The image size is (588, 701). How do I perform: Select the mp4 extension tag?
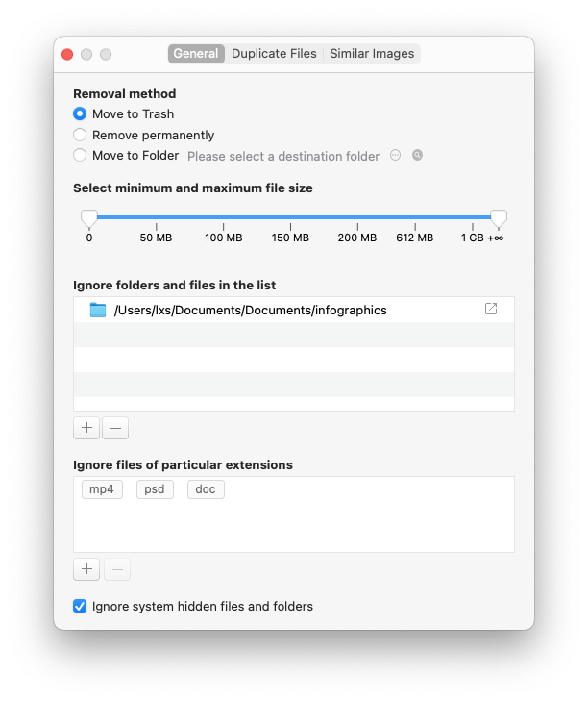pyautogui.click(x=102, y=489)
